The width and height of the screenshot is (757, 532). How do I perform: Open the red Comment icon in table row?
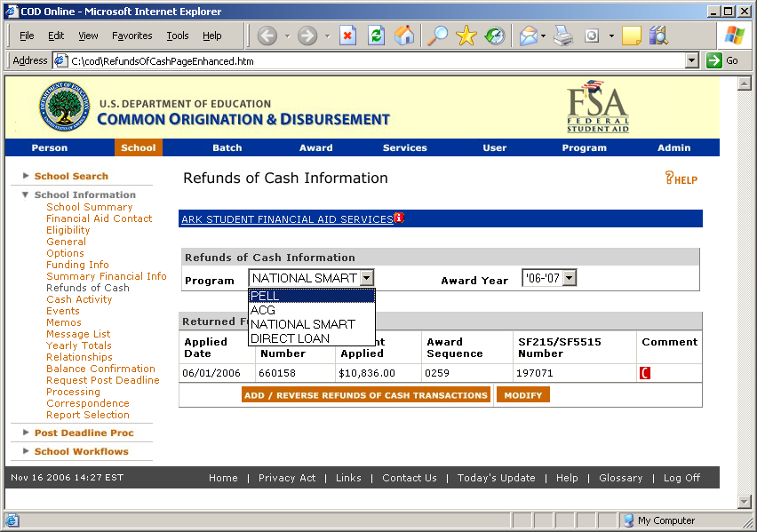(x=645, y=373)
